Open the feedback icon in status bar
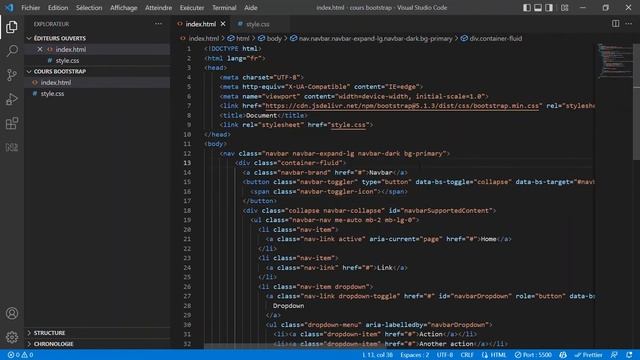Image resolution: width=640 pixels, height=360 pixels. pyautogui.click(x=614, y=355)
